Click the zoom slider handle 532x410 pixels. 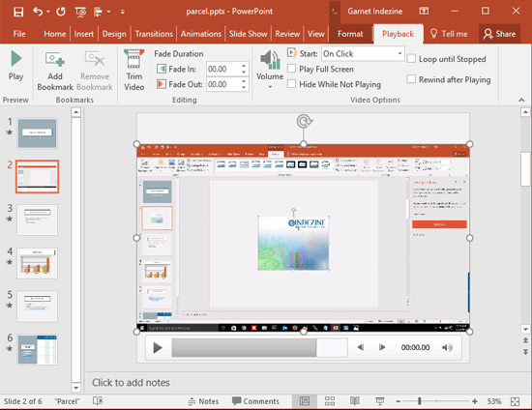pos(420,401)
